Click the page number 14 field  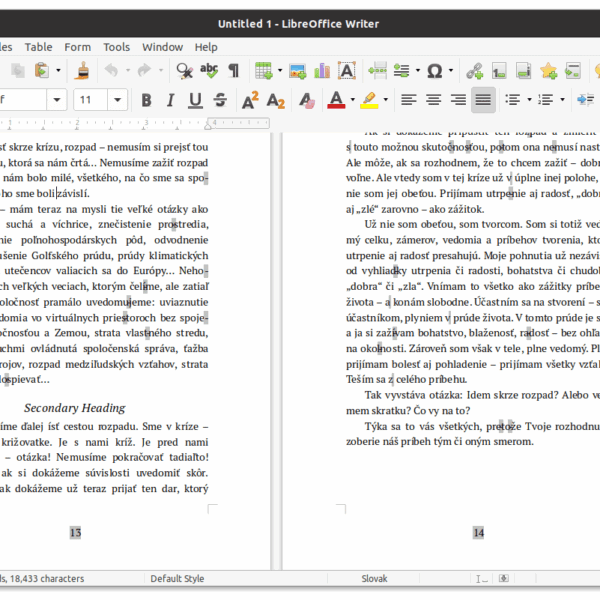point(479,533)
